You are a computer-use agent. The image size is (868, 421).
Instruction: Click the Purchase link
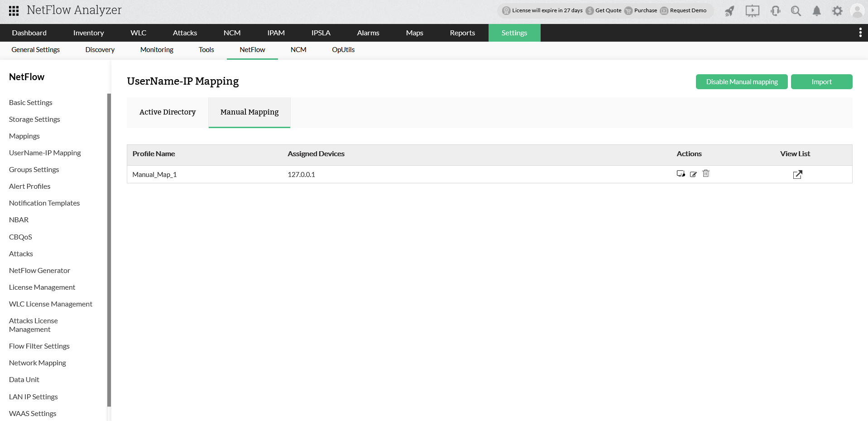pyautogui.click(x=646, y=10)
